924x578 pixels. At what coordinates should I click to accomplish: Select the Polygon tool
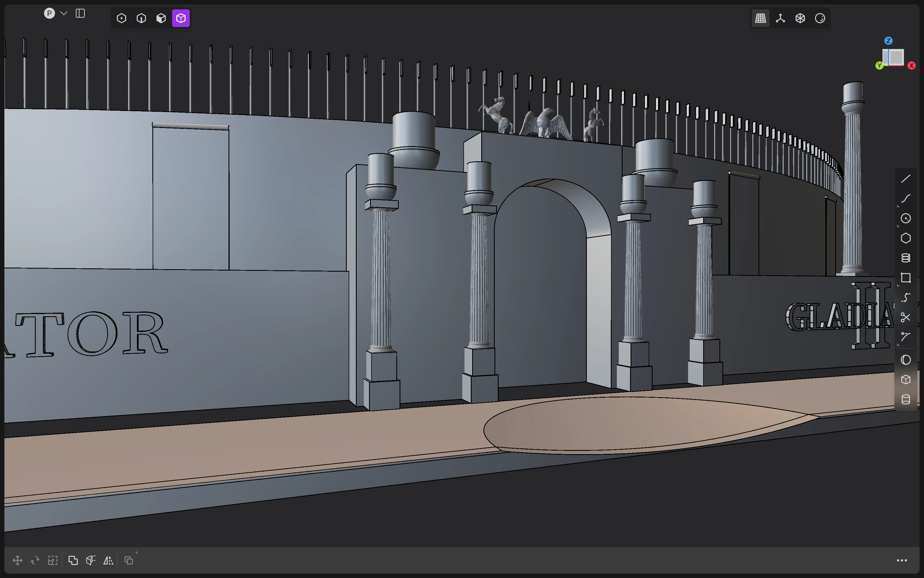point(906,238)
